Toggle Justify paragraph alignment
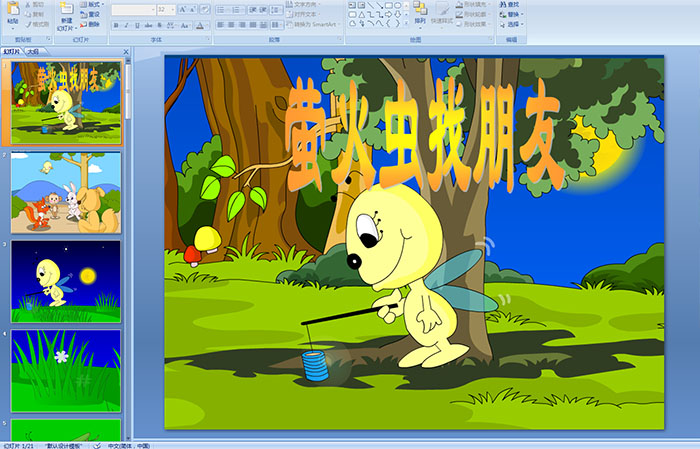 (x=253, y=25)
